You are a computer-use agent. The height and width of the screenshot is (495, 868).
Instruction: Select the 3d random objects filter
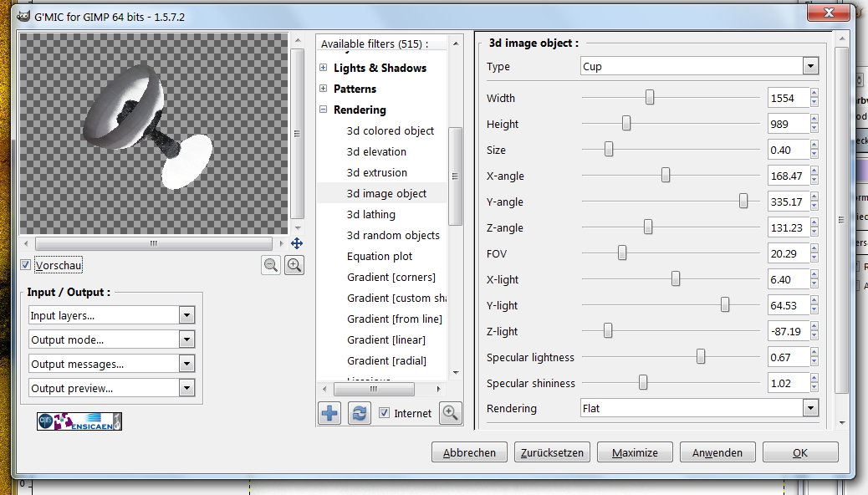coord(393,235)
